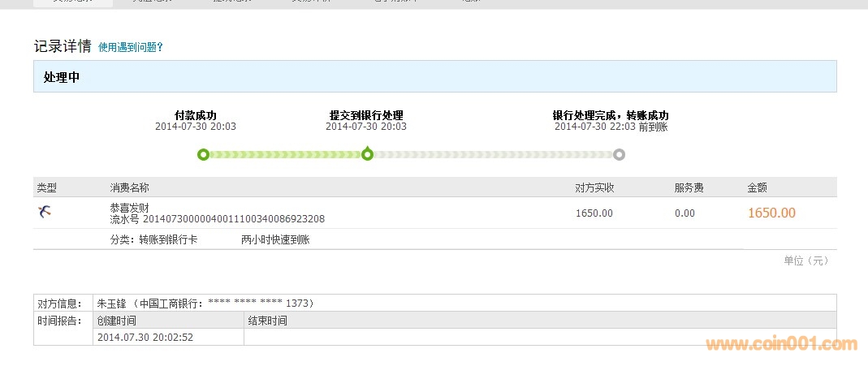Open the 使用遇到问题？ help link
Image resolution: width=868 pixels, height=366 pixels.
[x=131, y=47]
